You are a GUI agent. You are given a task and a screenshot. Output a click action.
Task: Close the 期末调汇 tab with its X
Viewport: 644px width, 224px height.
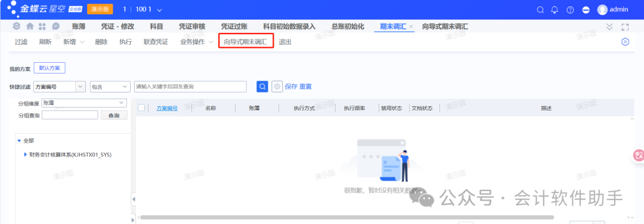[x=411, y=27]
